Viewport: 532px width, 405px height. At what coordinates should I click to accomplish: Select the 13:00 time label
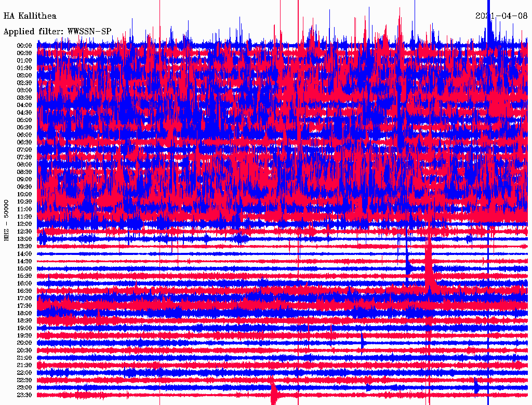click(x=24, y=239)
